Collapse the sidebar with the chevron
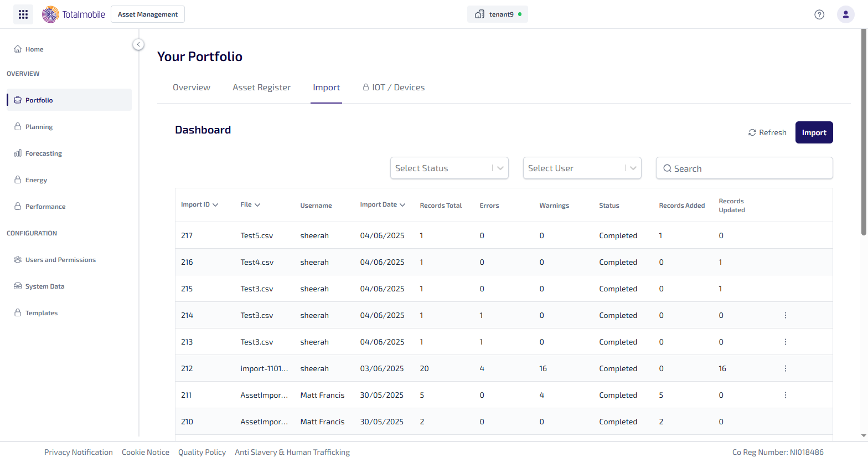 point(138,44)
